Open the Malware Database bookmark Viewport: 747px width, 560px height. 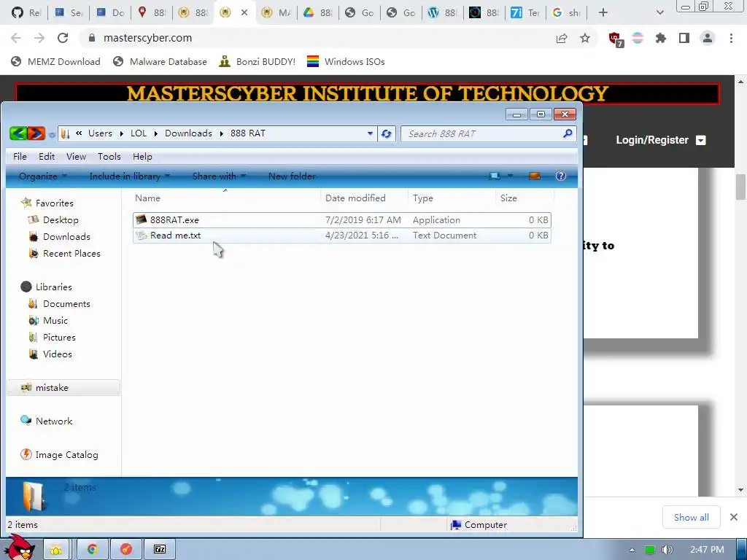(160, 61)
